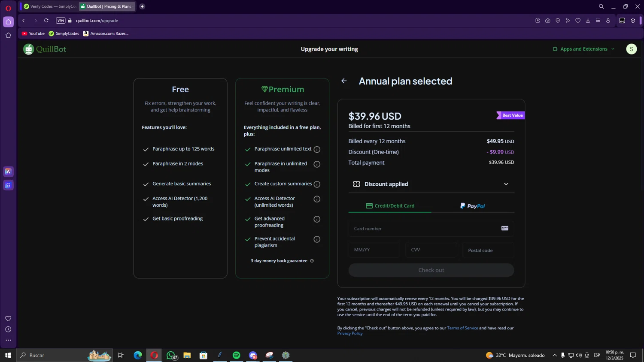The image size is (644, 362).
Task: Open Easy Setup menu icon in toolbar
Action: click(x=598, y=21)
